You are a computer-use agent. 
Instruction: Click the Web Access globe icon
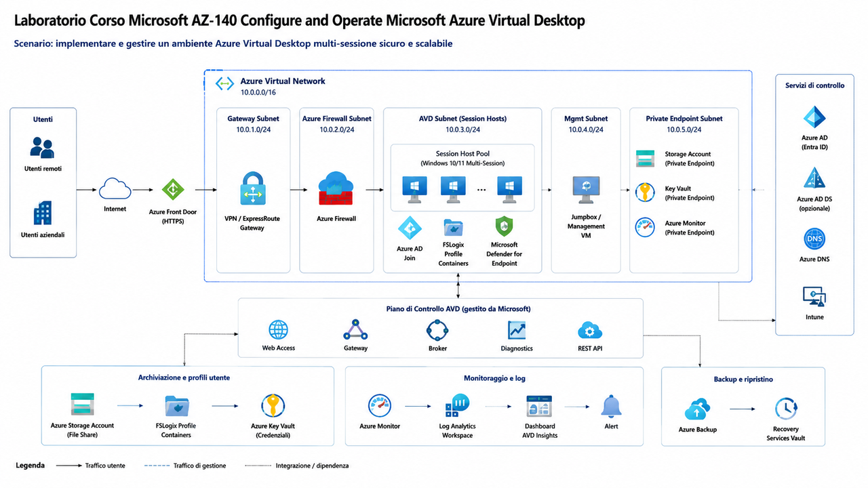click(279, 330)
